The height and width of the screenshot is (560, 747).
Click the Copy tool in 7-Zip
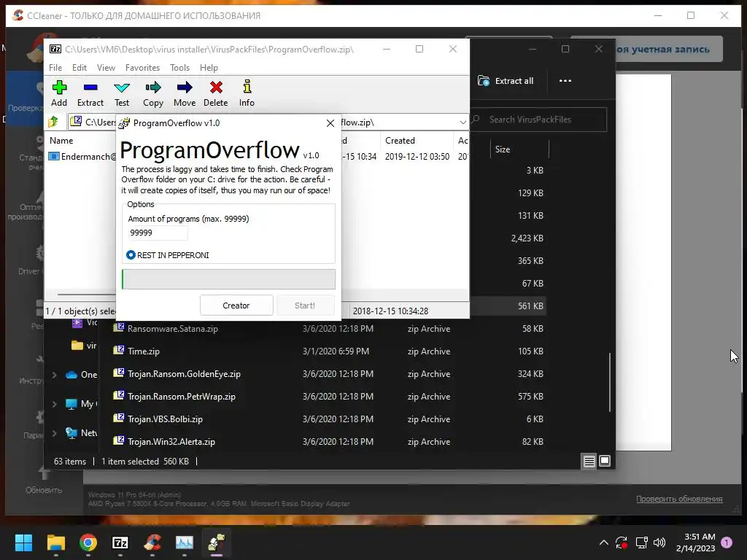153,93
